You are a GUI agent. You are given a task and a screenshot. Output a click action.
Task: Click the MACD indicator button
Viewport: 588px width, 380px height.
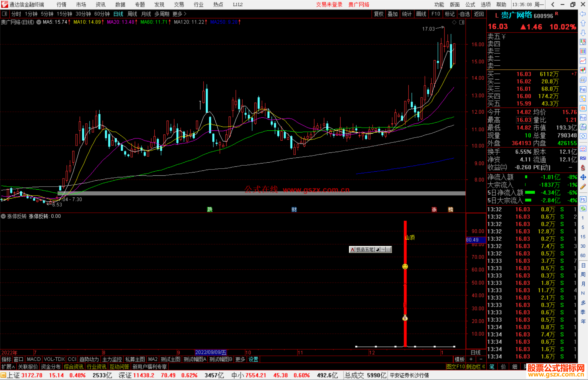pos(33,359)
